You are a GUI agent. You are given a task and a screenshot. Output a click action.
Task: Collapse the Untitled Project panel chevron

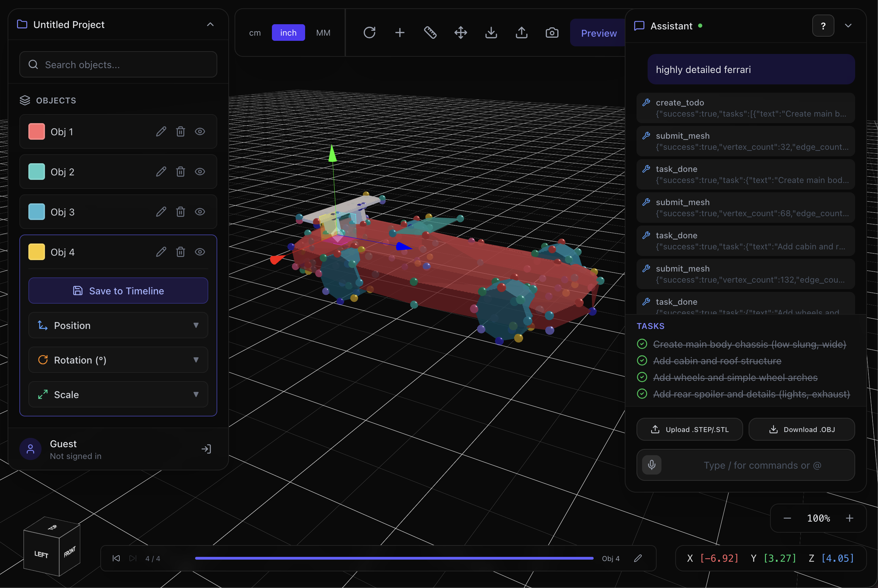(x=210, y=25)
